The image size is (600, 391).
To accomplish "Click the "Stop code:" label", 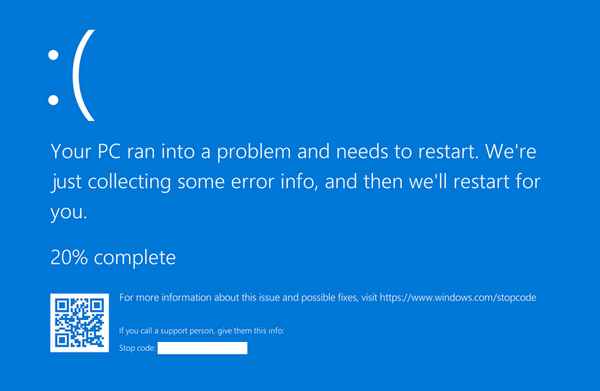I will [x=137, y=348].
